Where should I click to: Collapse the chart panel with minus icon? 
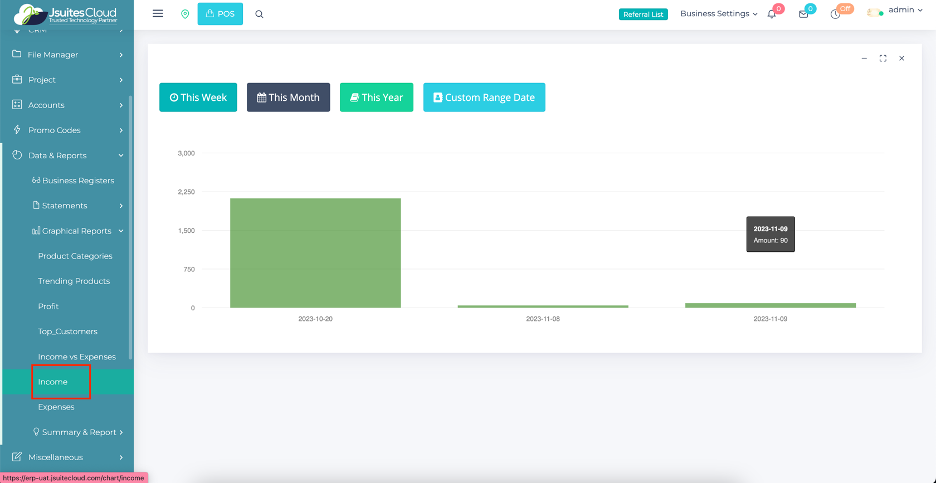(864, 59)
